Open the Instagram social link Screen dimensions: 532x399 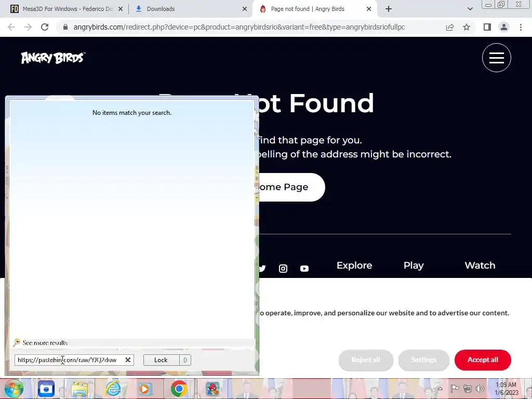pyautogui.click(x=283, y=269)
